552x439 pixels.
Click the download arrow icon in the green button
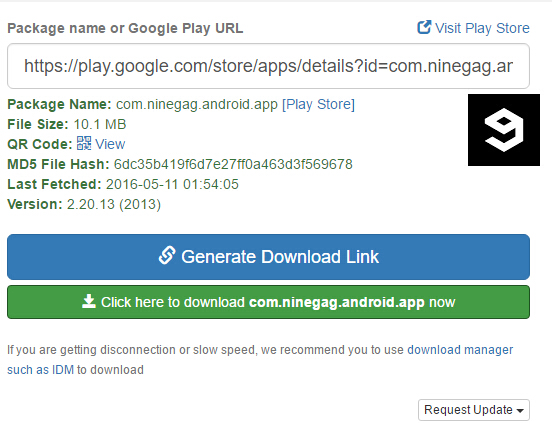point(89,301)
